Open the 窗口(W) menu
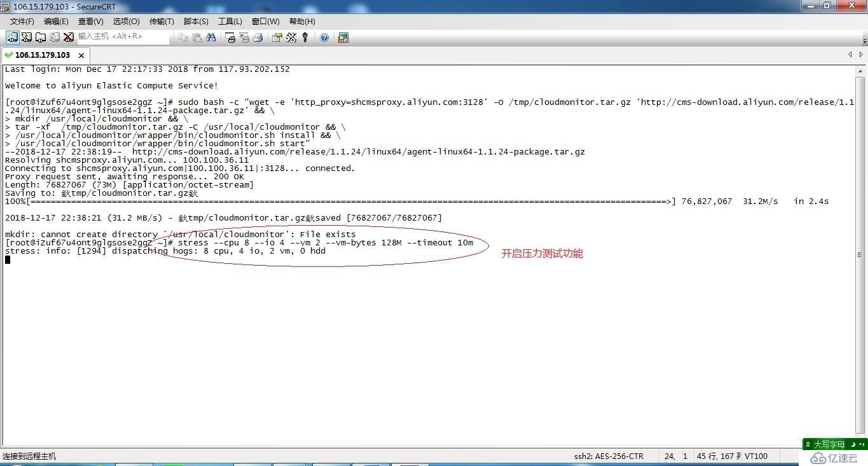The image size is (868, 466). click(x=265, y=22)
